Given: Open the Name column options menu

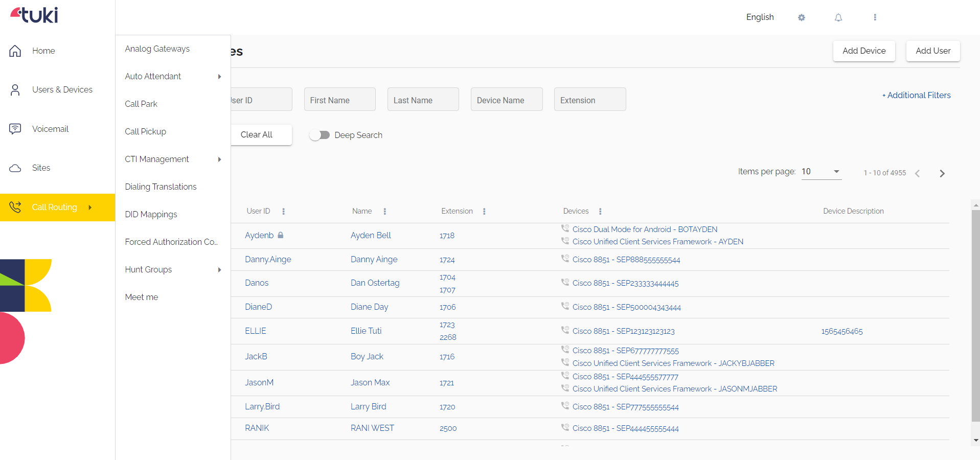Looking at the screenshot, I should [385, 212].
